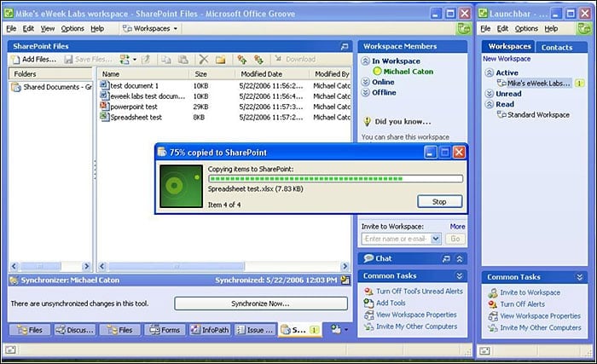Image resolution: width=597 pixels, height=364 pixels.
Task: Expand the Offline member group
Action: tap(366, 93)
